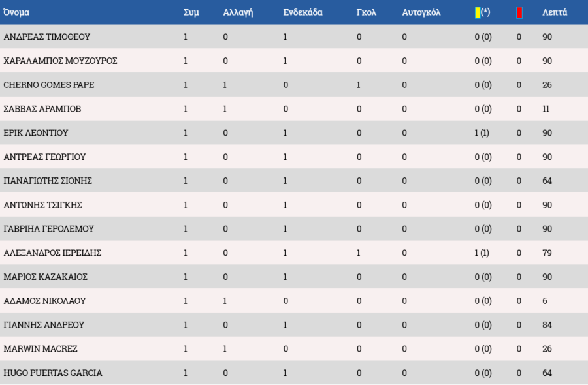The width and height of the screenshot is (588, 385).
Task: Click on ΣΑΒΒΑΣ ΑΡΑΜΠΟΒ name
Action: (42, 109)
